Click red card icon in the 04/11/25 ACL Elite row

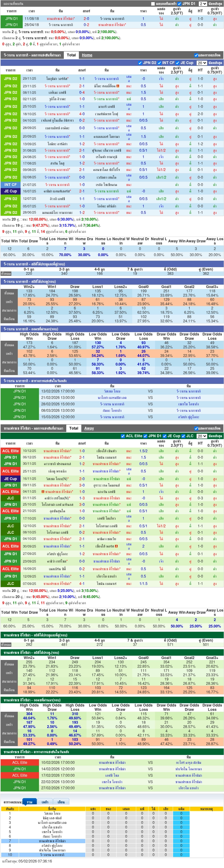pyautogui.click(x=43, y=492)
